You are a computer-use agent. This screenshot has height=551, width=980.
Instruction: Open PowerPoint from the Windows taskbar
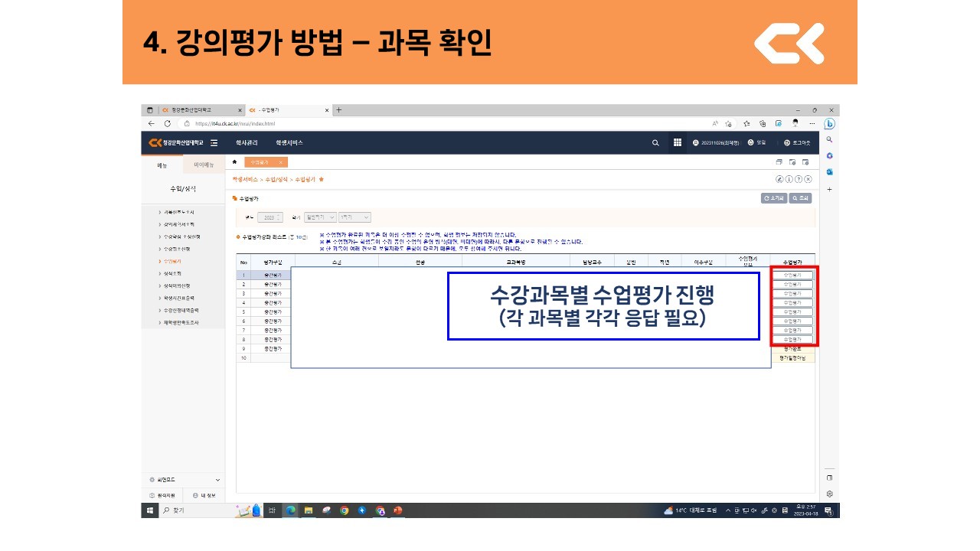click(397, 510)
